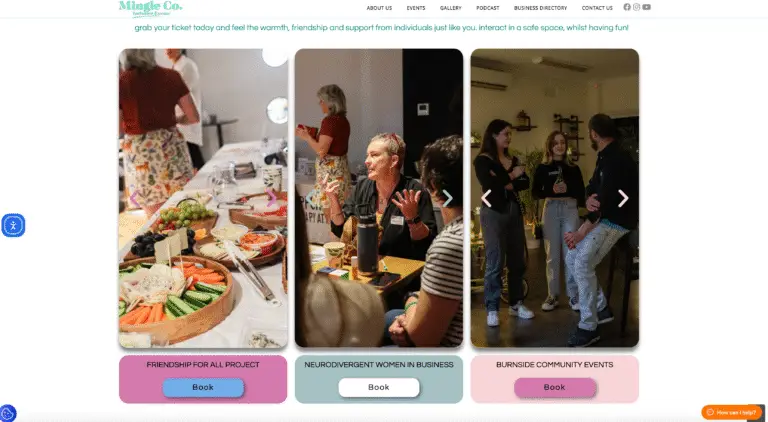Show next photo in Friendship carousel
The width and height of the screenshot is (768, 422).
point(271,199)
